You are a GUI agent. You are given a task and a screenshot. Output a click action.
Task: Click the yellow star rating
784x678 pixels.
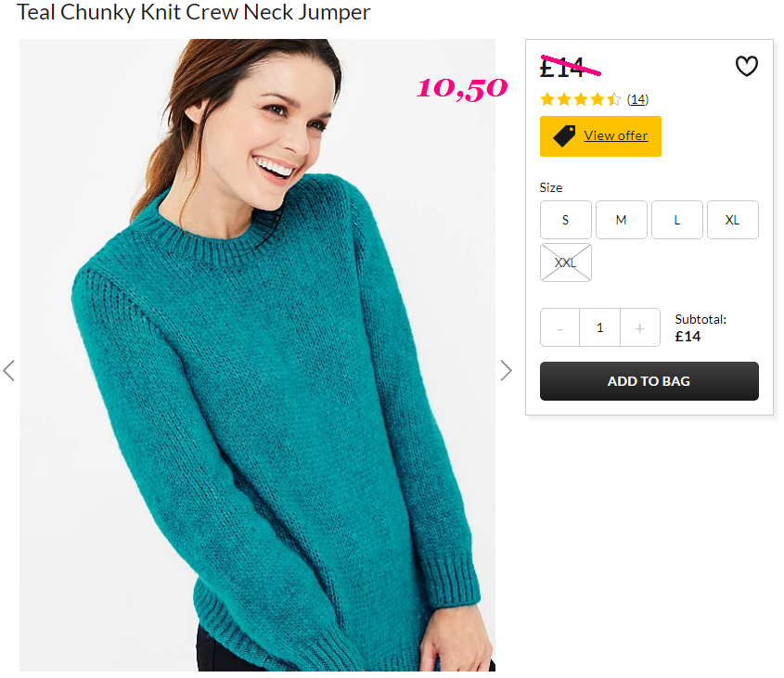(581, 99)
